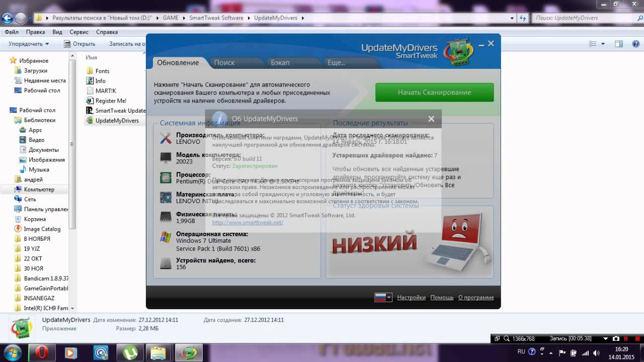The width and height of the screenshot is (644, 362).
Task: Click the CPU chip icon beside Процессор
Action: click(166, 177)
